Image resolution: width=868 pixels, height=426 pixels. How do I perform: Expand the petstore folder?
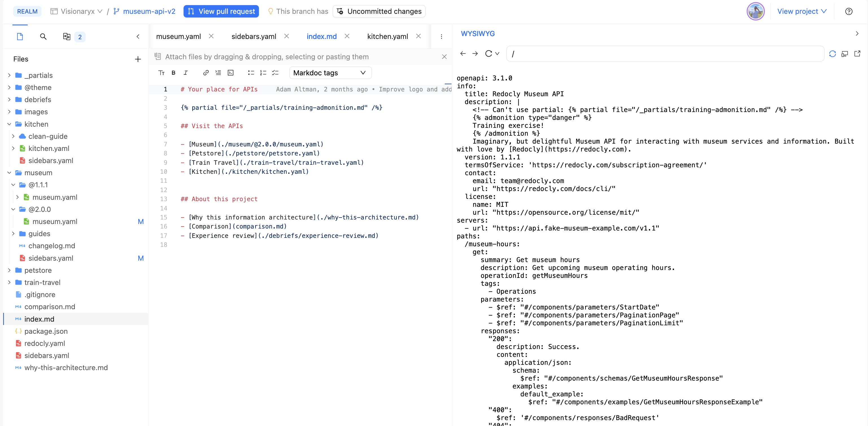[x=9, y=270]
